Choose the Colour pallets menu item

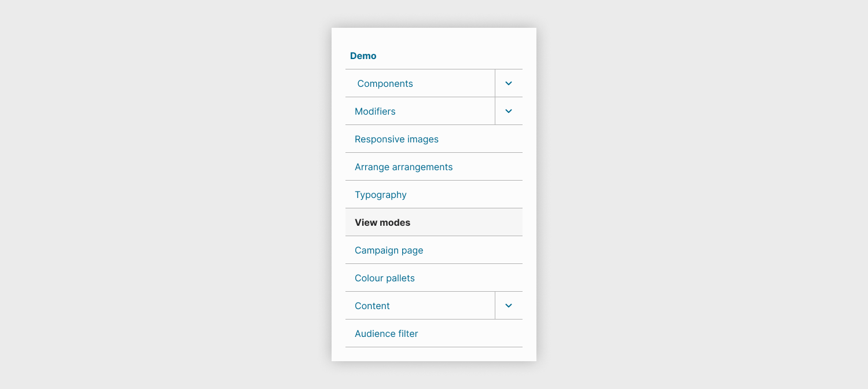[385, 278]
